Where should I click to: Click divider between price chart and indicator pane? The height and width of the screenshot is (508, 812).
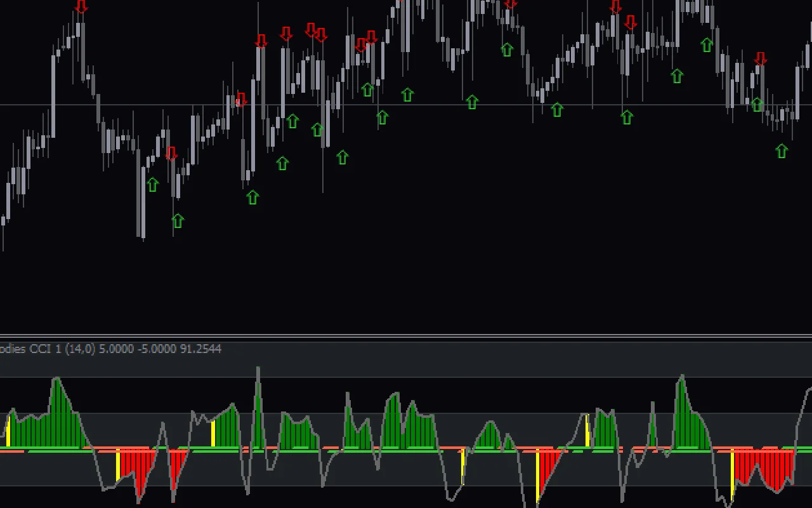406,335
